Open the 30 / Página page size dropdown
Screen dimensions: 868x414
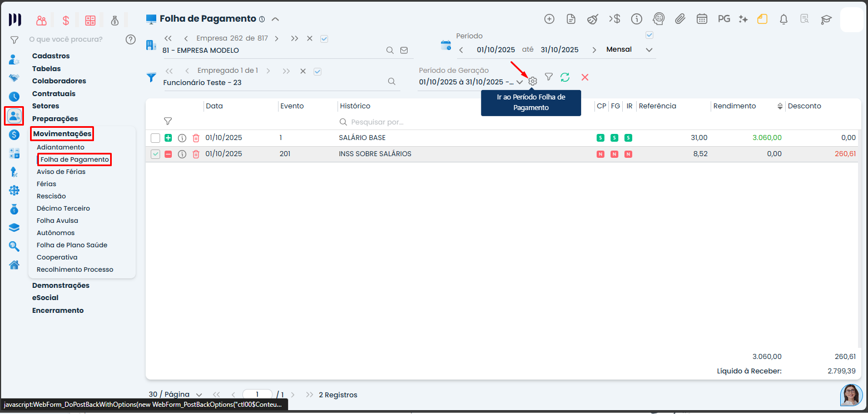175,395
